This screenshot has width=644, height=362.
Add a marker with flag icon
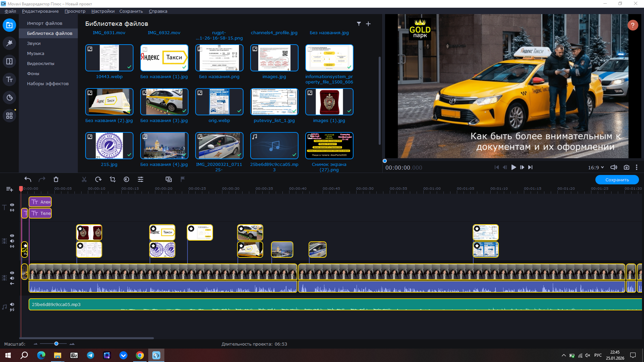pyautogui.click(x=183, y=179)
